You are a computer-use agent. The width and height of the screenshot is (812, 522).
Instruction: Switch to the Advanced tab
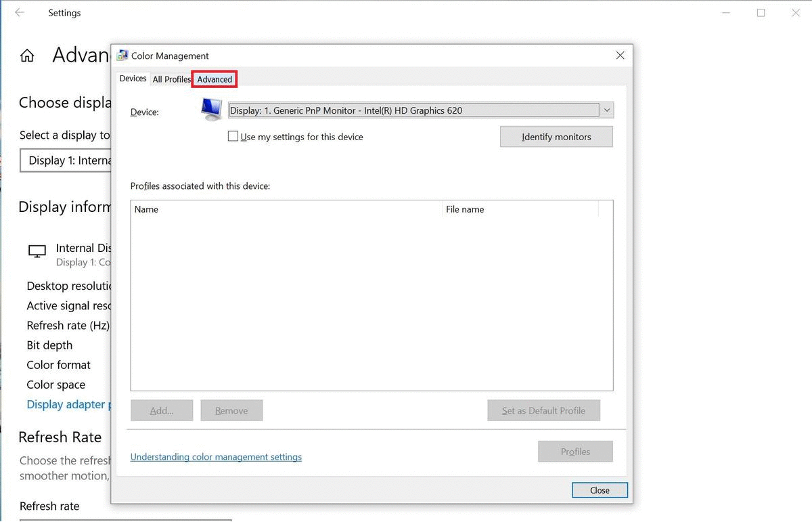[x=215, y=79]
